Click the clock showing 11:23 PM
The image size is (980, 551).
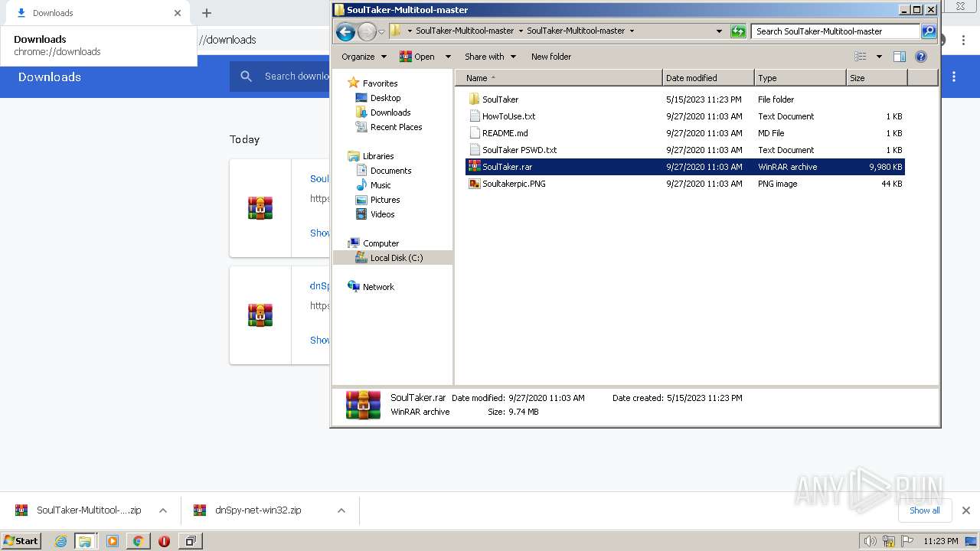point(940,541)
